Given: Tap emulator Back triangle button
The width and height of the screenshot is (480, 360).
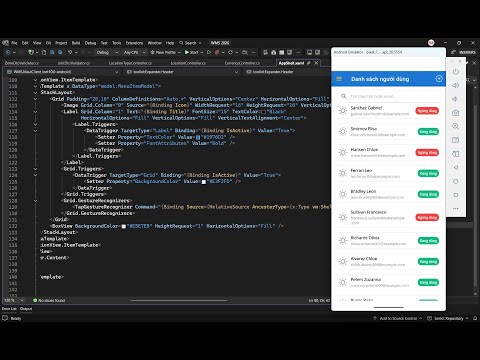Looking at the screenshot, I should click(x=455, y=167).
